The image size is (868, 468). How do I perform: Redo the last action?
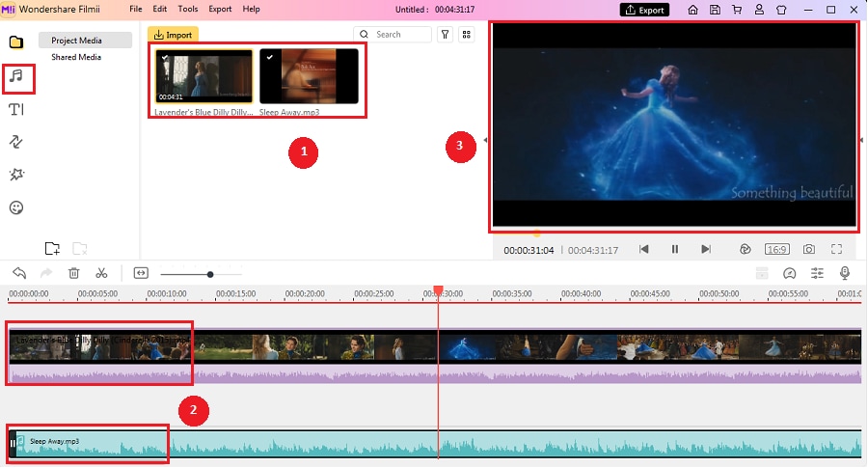46,273
